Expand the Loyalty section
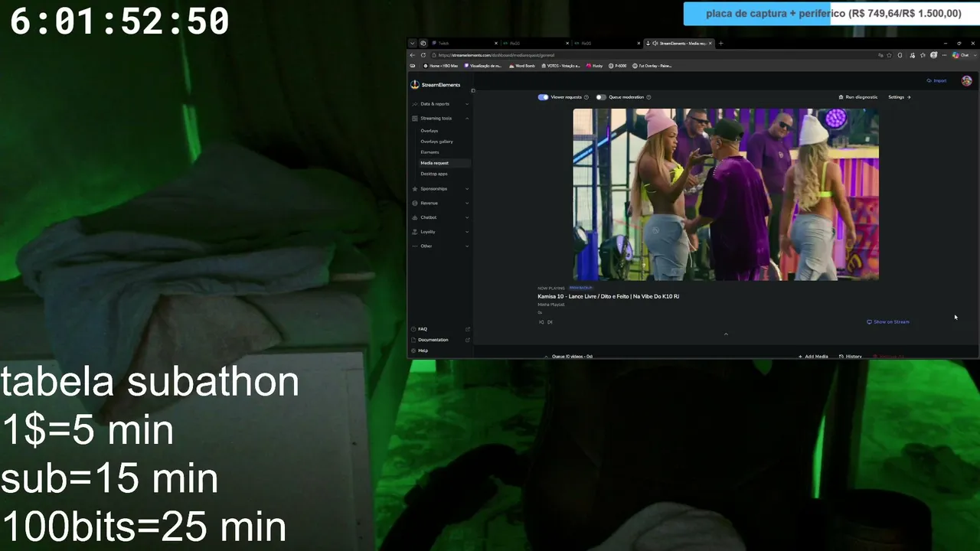This screenshot has width=980, height=551. (x=467, y=232)
